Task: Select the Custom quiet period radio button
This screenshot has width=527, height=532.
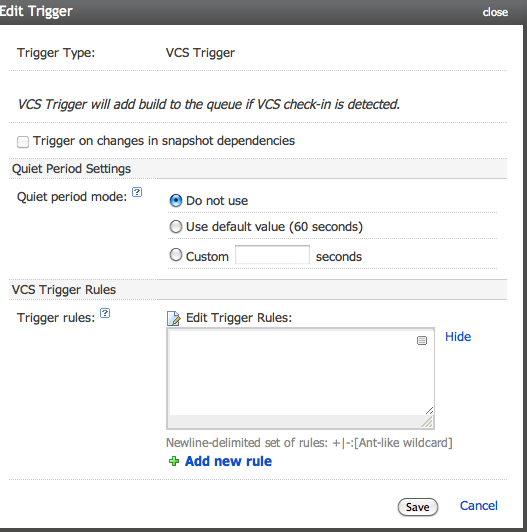Action: tap(175, 255)
